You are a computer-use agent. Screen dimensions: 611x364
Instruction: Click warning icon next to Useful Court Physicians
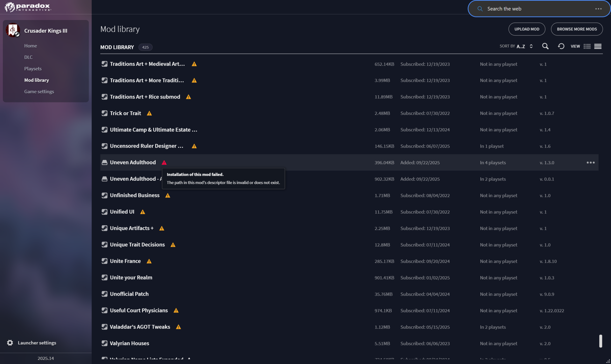click(176, 311)
